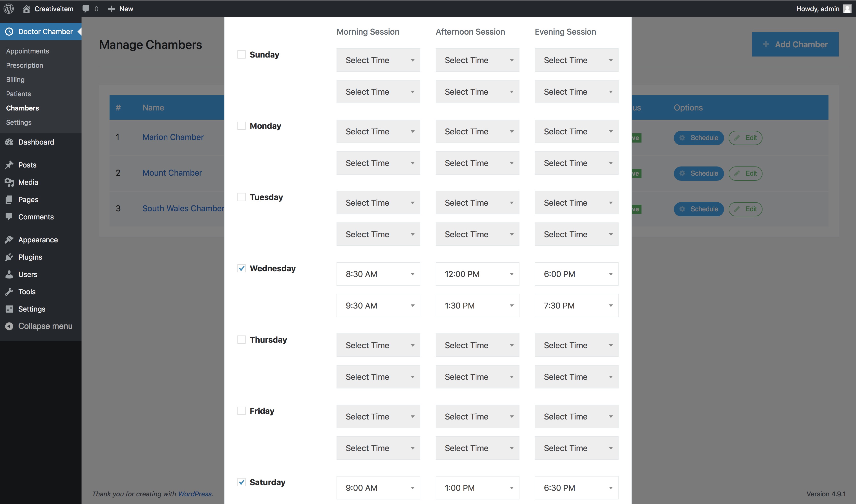Click the Creativeitem site name
Screen dimensions: 856x504
pyautogui.click(x=54, y=9)
